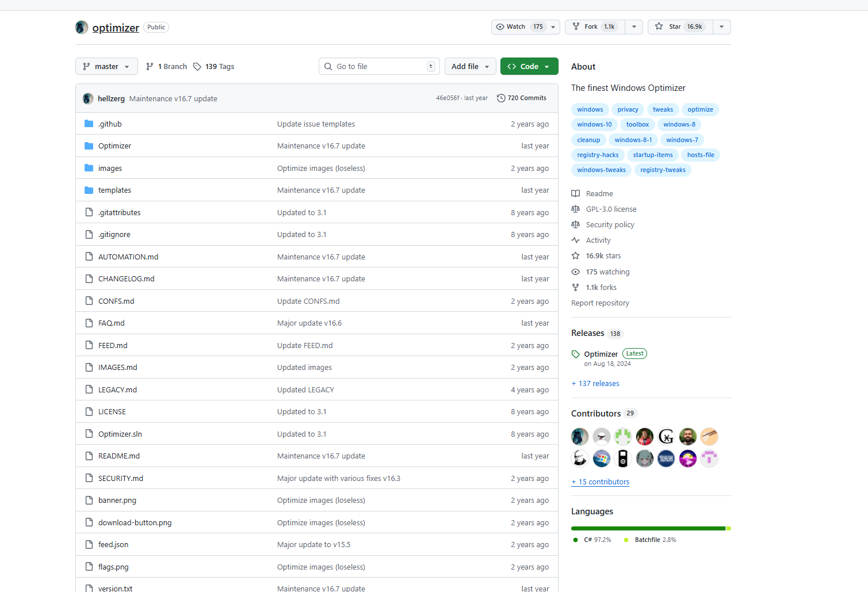Select the hosts-file topic tag

(701, 155)
